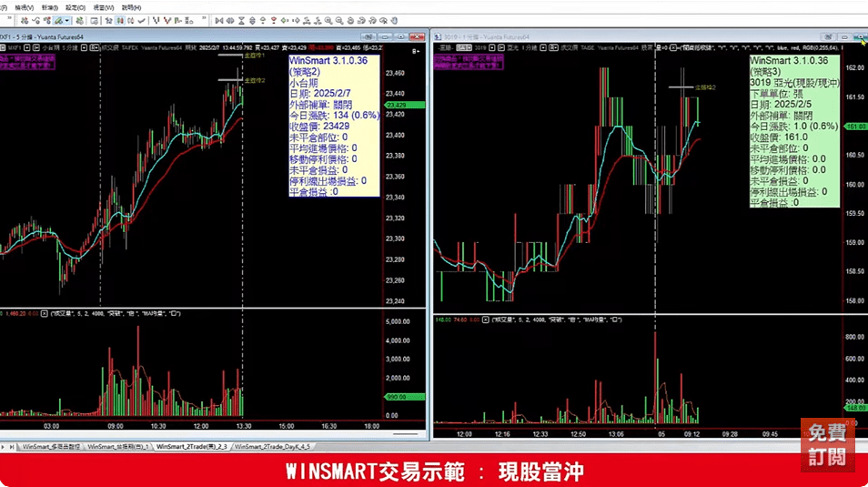
Task: Click the checkmark toolbar icon
Action: tap(141, 21)
